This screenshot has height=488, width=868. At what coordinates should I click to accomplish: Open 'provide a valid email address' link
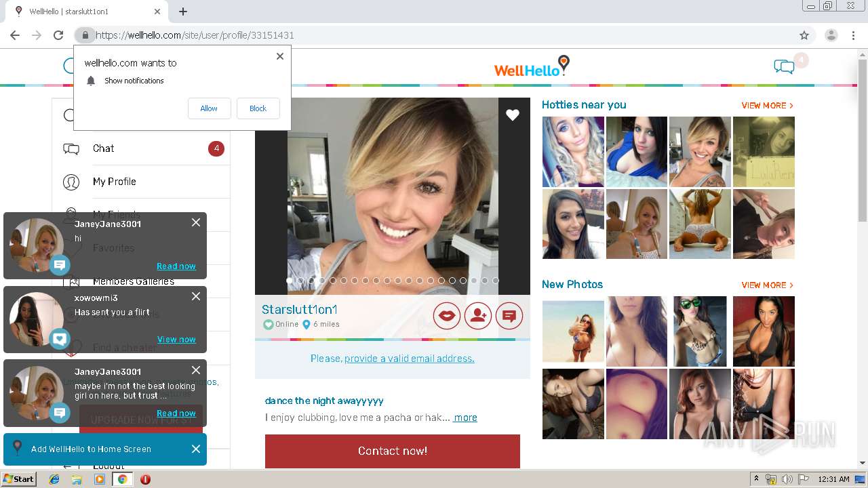click(410, 359)
